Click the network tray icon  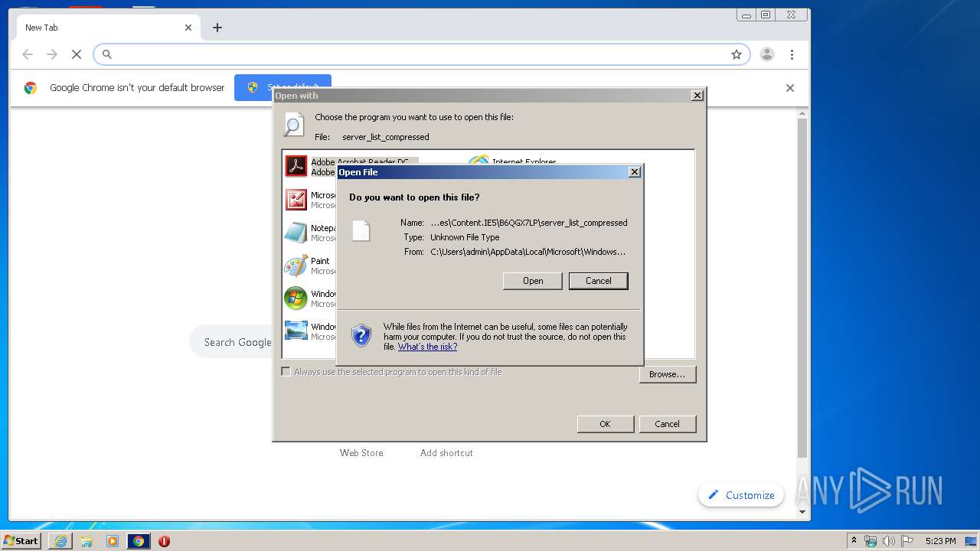coord(871,541)
